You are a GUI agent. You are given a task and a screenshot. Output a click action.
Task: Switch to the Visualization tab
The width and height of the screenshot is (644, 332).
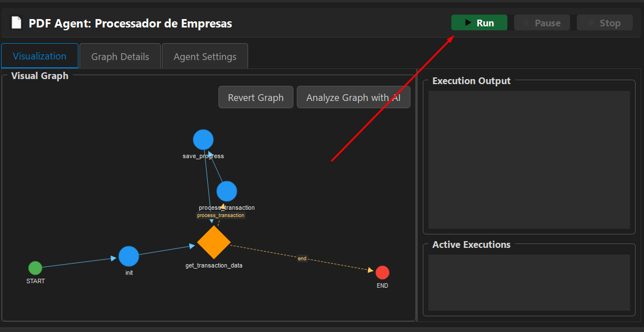tap(40, 56)
